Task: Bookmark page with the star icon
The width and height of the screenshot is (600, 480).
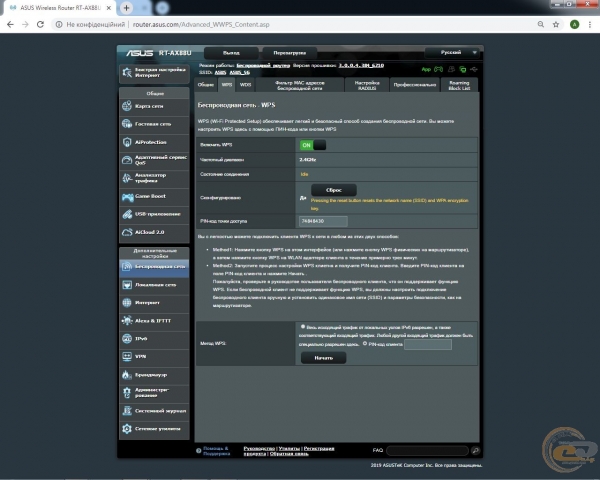Action: click(556, 24)
